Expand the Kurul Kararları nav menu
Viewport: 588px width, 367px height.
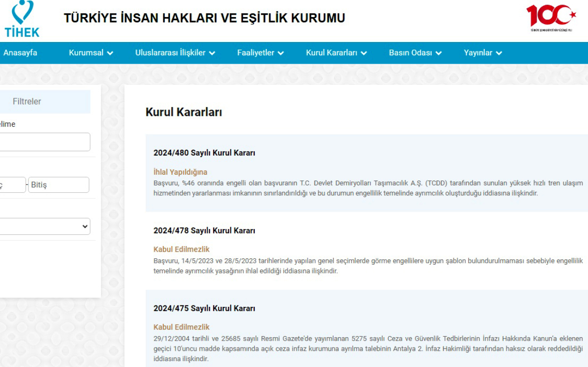click(336, 53)
